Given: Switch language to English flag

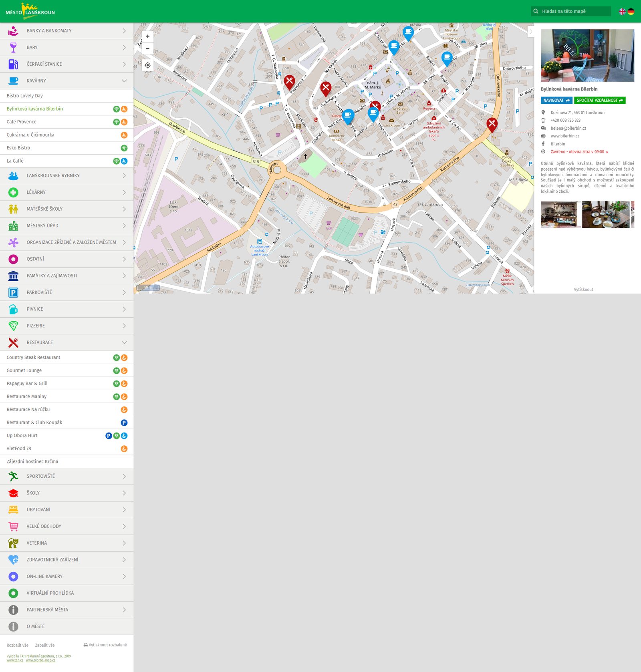Looking at the screenshot, I should coord(622,12).
